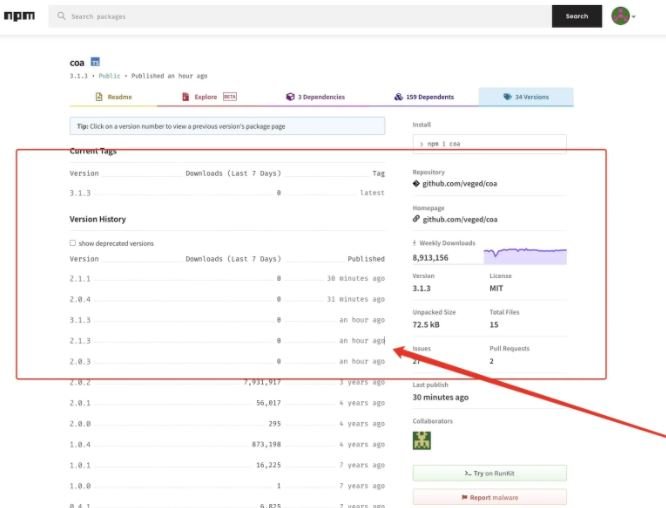
Task: Open version 2.0.2 in Version History
Action: coord(80,382)
